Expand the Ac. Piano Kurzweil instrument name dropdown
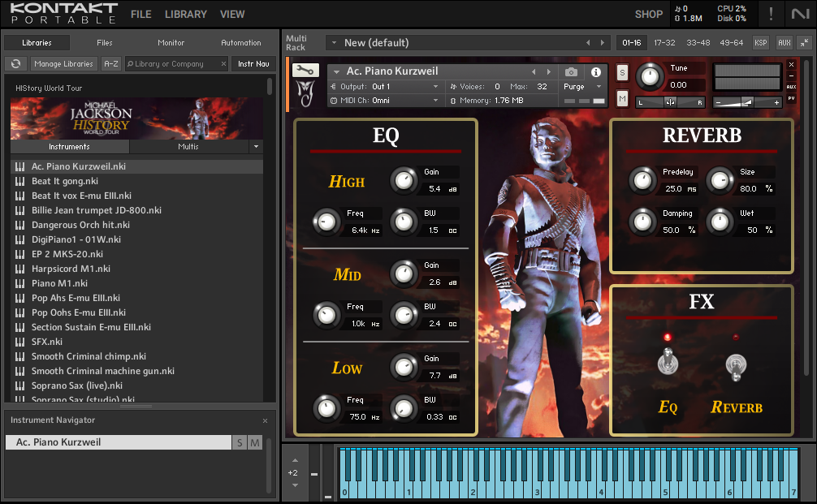This screenshot has width=817, height=504. click(x=336, y=72)
